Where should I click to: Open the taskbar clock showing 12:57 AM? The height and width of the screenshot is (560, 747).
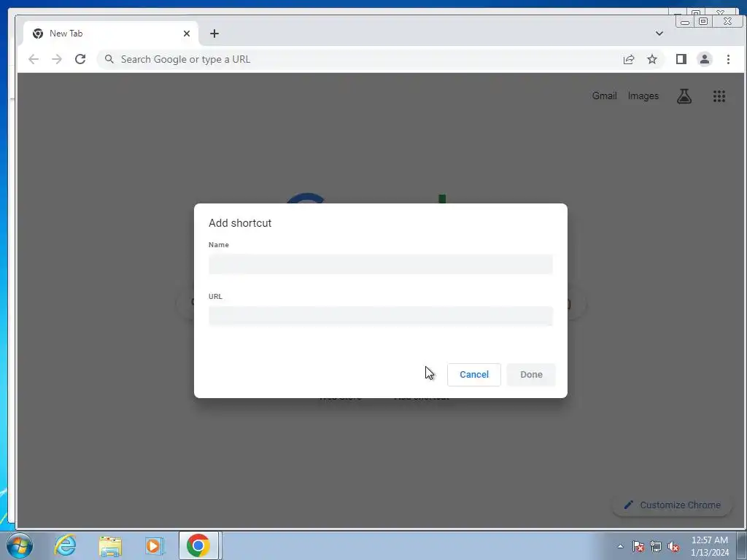tap(709, 546)
